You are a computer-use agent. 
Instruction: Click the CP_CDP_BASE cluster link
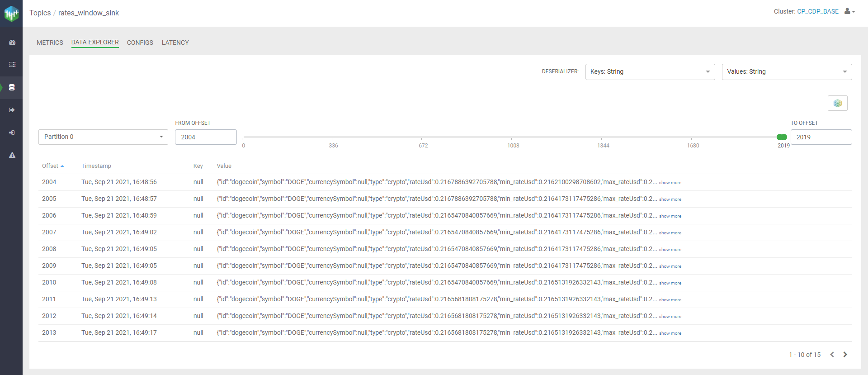818,11
